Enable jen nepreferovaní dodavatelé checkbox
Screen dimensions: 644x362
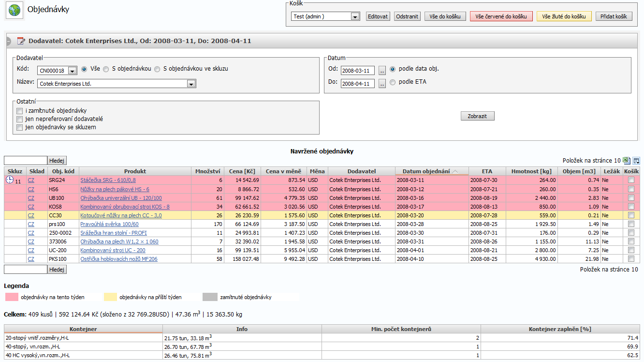(x=20, y=119)
